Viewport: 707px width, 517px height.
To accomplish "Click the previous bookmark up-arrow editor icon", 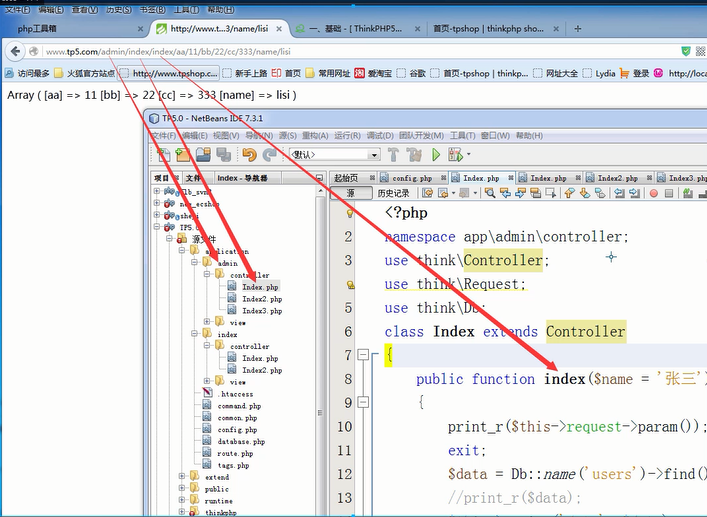I will [569, 193].
